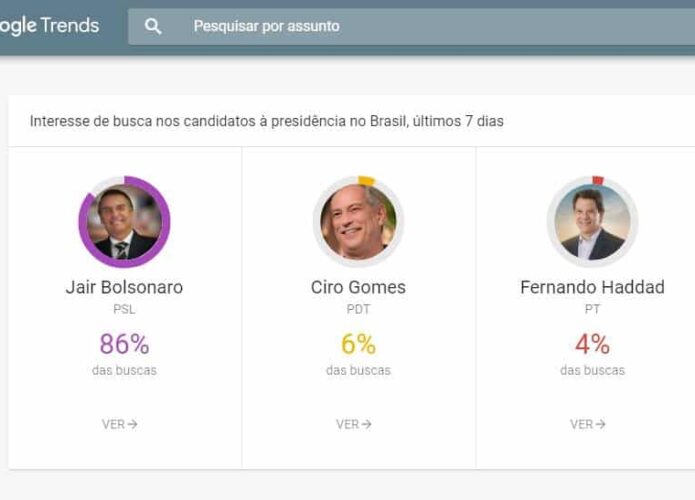695x500 pixels.
Task: Click the arrow icon beside Ciro's VER
Action: coord(366,424)
